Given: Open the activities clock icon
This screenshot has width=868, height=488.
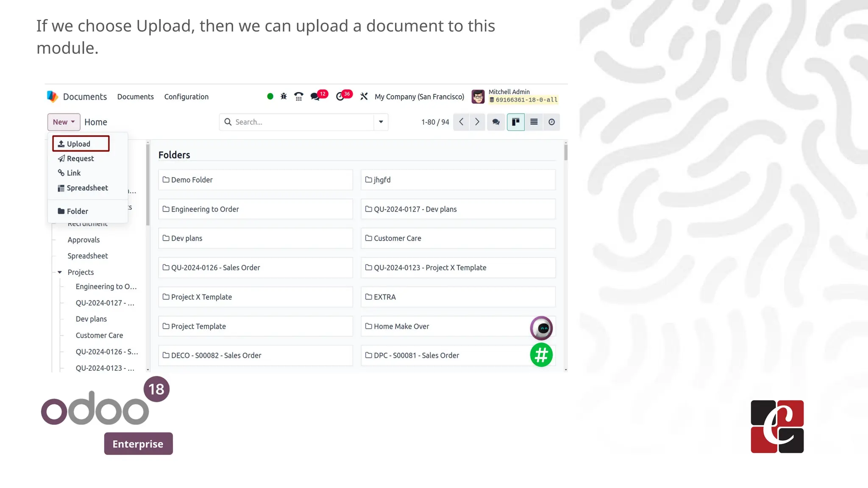Looking at the screenshot, I should coord(340,97).
